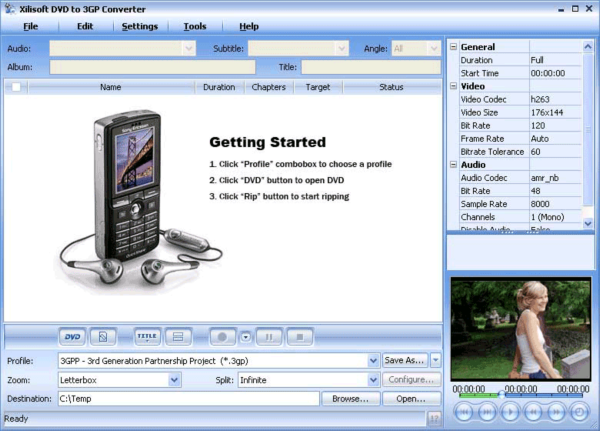Tick the select-all checkbox in list header
The height and width of the screenshot is (431, 600).
(x=15, y=87)
